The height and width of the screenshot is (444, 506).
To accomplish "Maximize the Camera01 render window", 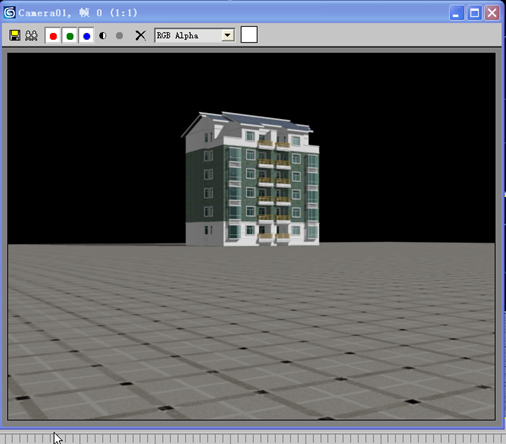I will pyautogui.click(x=474, y=13).
